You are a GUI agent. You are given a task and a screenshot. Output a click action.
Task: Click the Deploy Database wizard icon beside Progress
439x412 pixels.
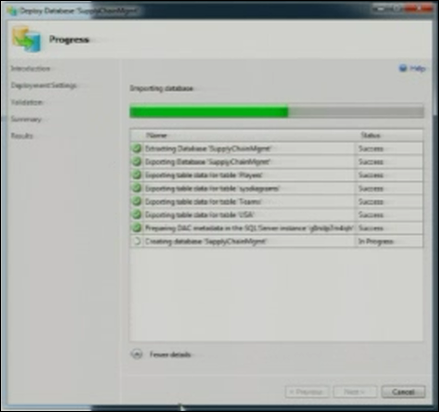26,39
